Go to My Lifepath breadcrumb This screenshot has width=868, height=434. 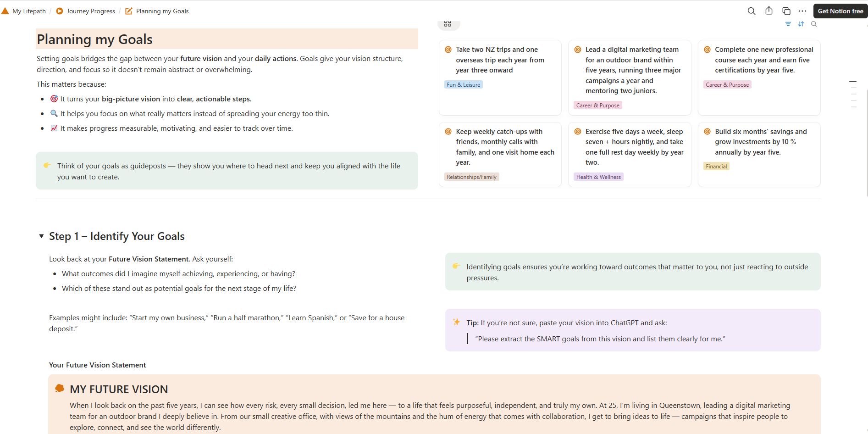(x=29, y=11)
